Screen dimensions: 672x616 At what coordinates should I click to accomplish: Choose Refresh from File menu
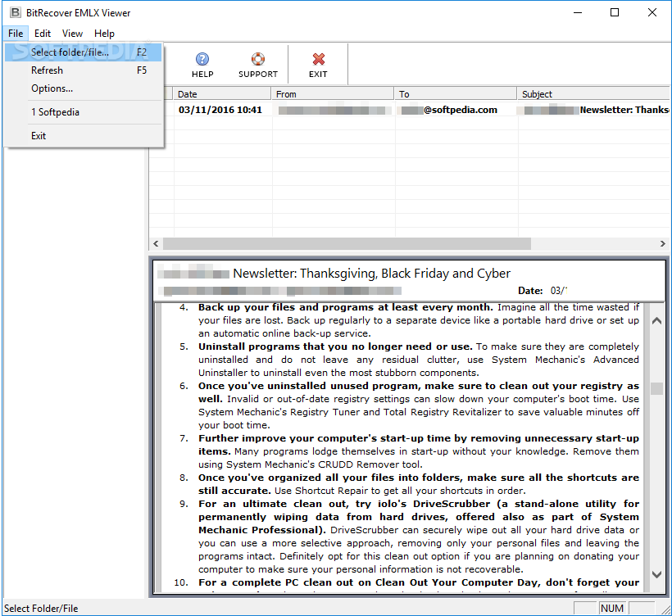(x=83, y=70)
